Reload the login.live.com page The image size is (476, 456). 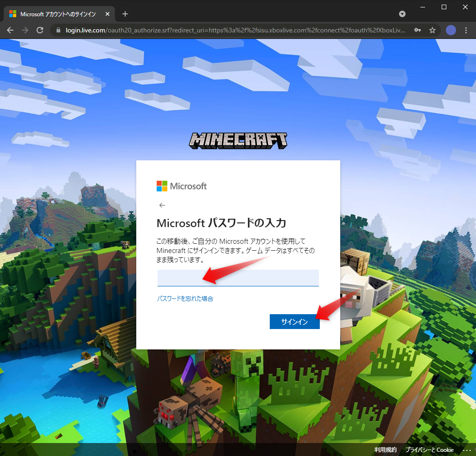pos(40,30)
